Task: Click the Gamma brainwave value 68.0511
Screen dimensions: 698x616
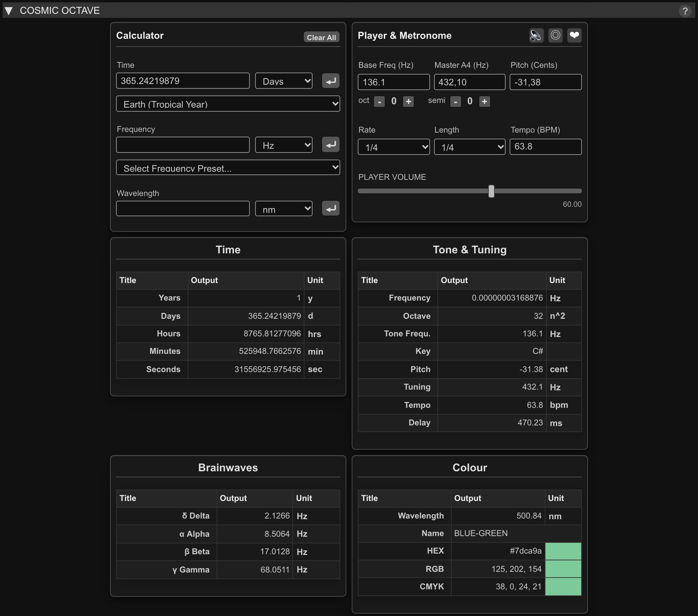Action: click(x=275, y=569)
